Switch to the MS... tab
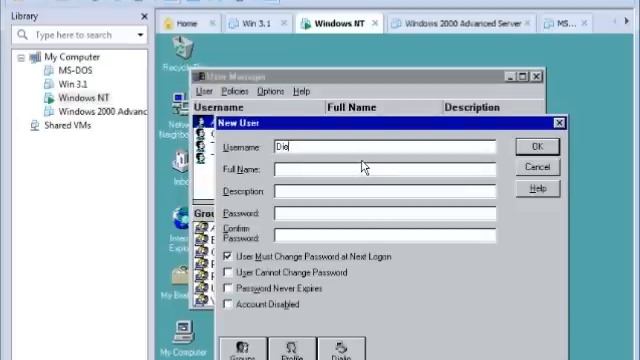The image size is (640, 360). 566,24
